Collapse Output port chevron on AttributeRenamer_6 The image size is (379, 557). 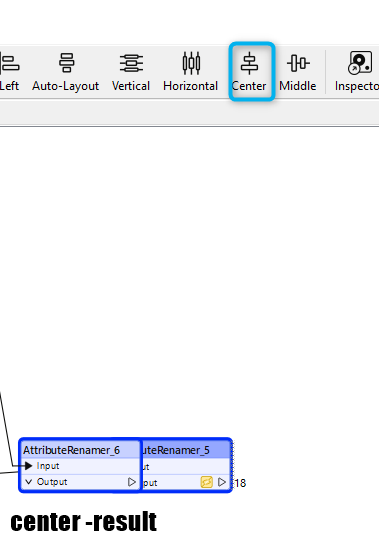tap(29, 482)
